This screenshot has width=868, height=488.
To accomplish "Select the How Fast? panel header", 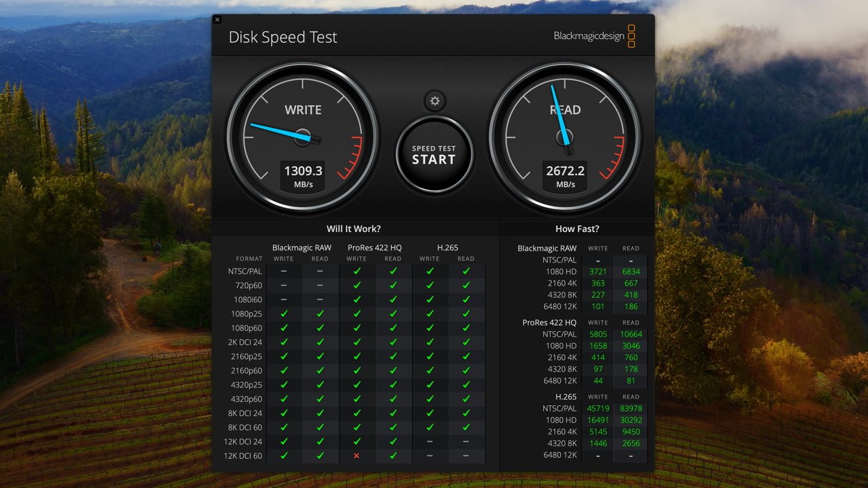I will [577, 229].
